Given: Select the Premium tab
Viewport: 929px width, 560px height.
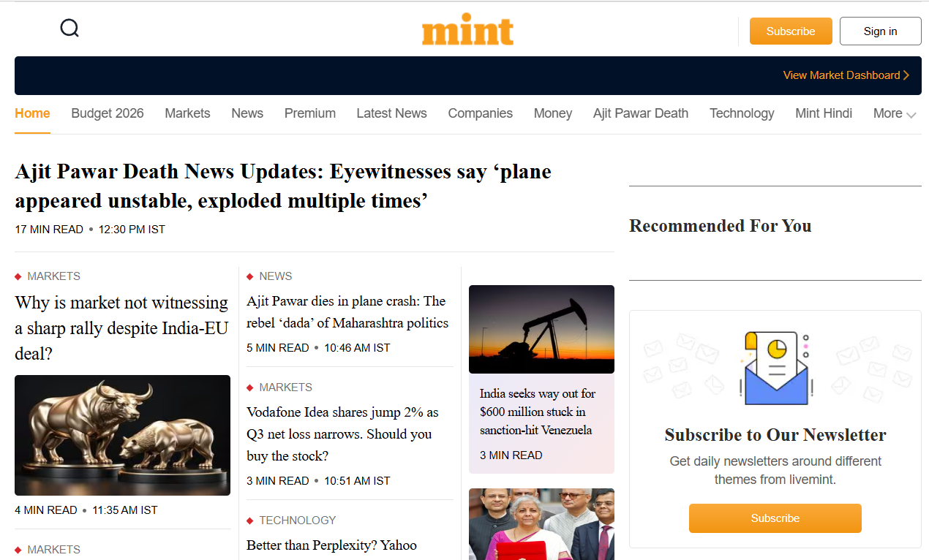Looking at the screenshot, I should [x=310, y=113].
